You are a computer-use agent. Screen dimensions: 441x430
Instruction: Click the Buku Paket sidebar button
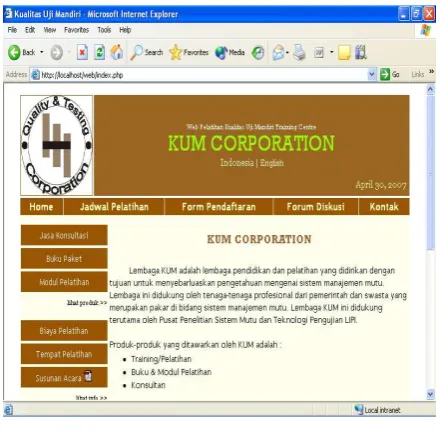(64, 259)
